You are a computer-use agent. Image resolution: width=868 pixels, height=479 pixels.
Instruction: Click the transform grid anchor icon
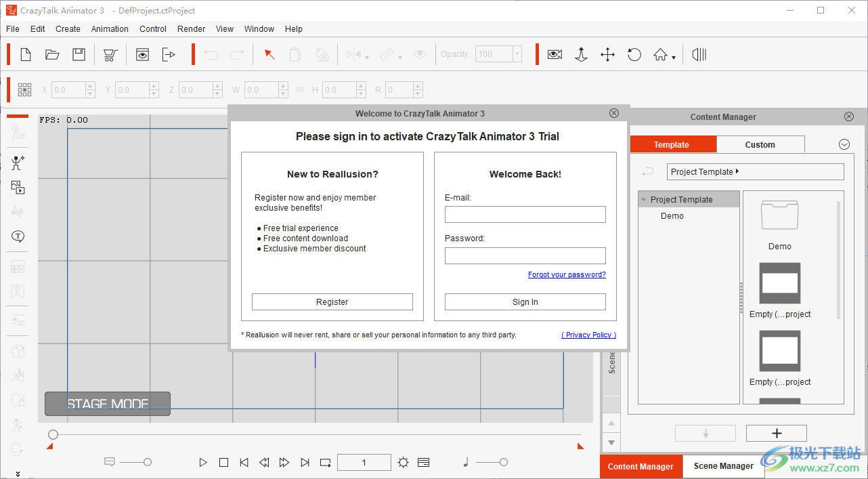point(25,89)
